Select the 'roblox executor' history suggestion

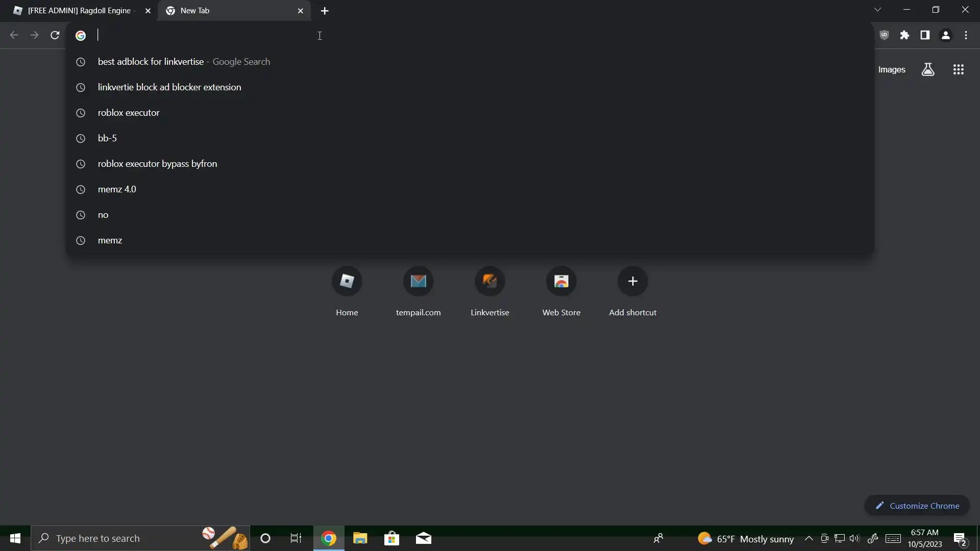(129, 113)
